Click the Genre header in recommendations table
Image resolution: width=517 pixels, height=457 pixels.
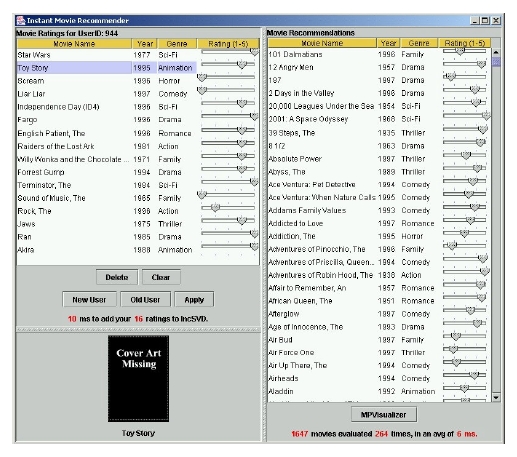(x=419, y=43)
